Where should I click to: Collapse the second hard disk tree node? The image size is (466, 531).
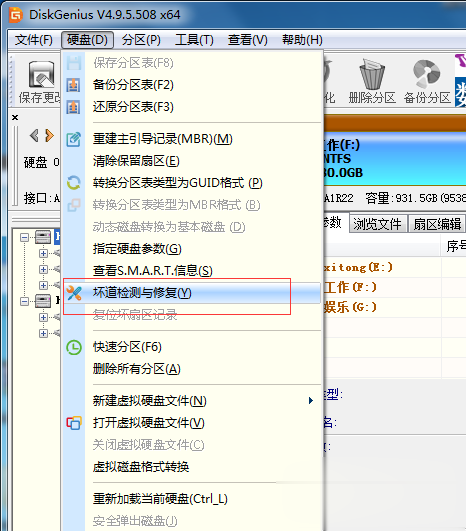[24, 301]
